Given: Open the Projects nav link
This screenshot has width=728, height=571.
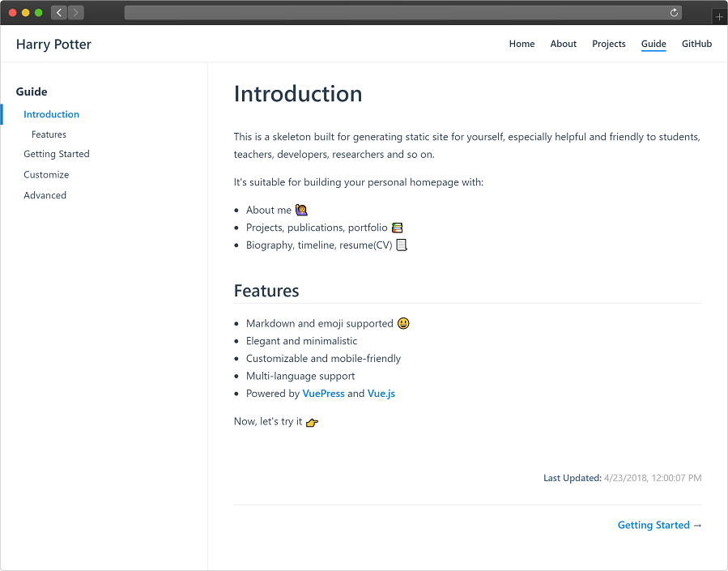Looking at the screenshot, I should 609,44.
